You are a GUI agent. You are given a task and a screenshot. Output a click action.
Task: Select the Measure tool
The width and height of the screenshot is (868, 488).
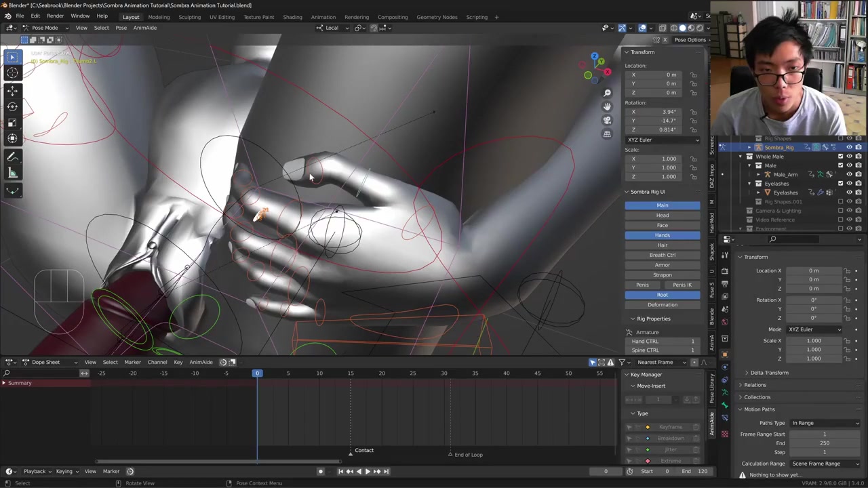tap(12, 173)
